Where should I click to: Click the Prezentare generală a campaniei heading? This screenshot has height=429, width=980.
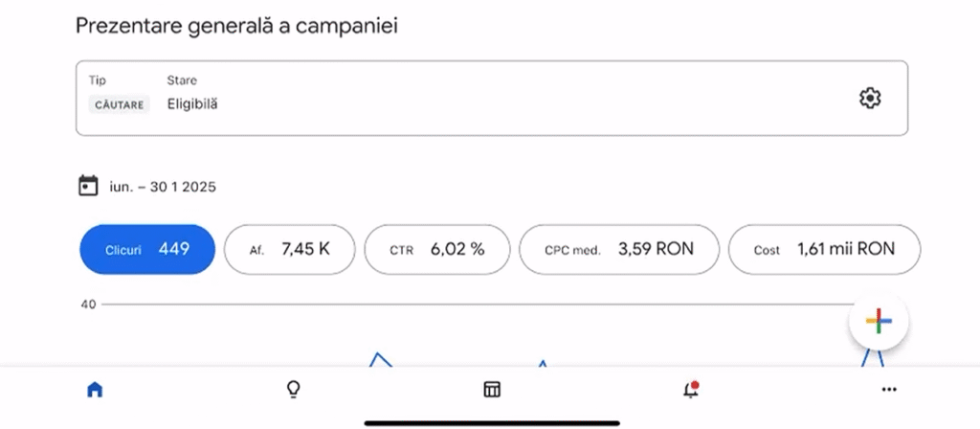(236, 26)
